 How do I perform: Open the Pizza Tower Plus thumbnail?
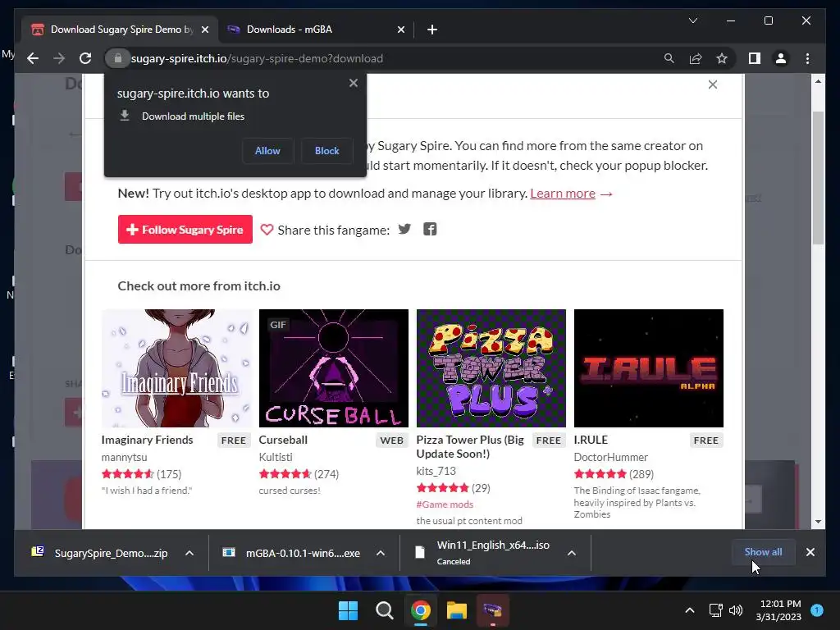click(x=491, y=368)
